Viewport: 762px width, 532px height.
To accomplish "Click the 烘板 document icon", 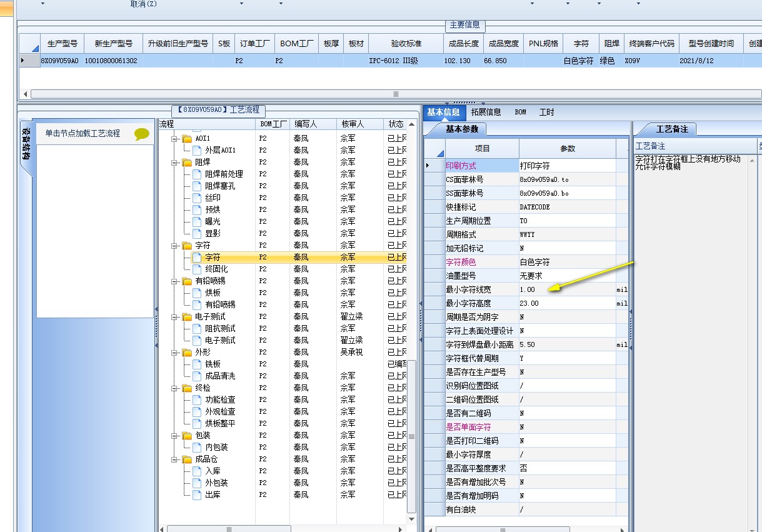I will click(x=197, y=293).
